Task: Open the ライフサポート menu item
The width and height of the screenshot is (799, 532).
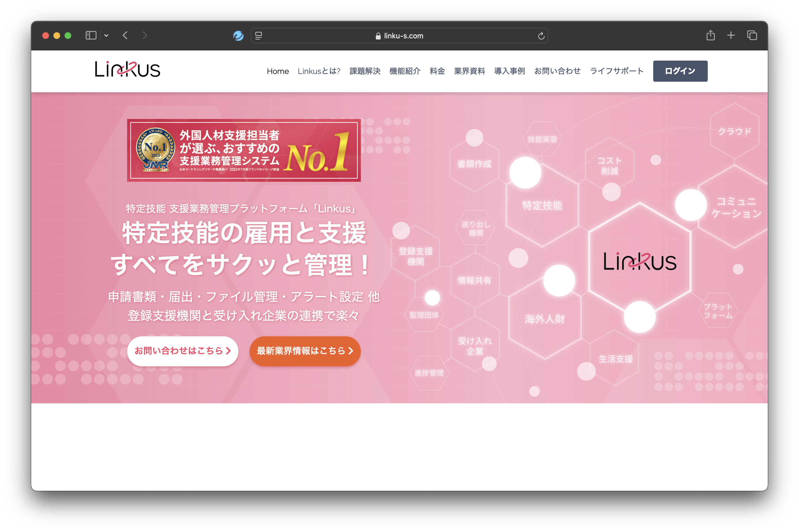Action: point(617,71)
